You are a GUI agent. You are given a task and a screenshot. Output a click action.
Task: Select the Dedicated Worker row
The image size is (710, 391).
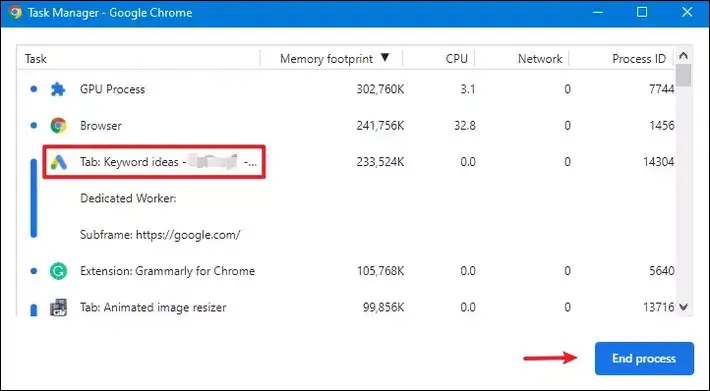pos(346,198)
